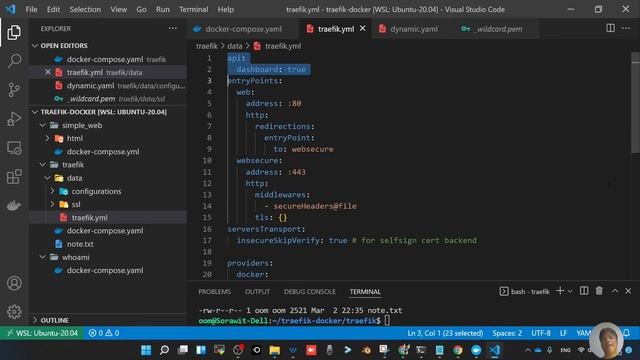Image resolution: width=640 pixels, height=360 pixels.
Task: Create a new terminal with plus icon
Action: (x=560, y=291)
